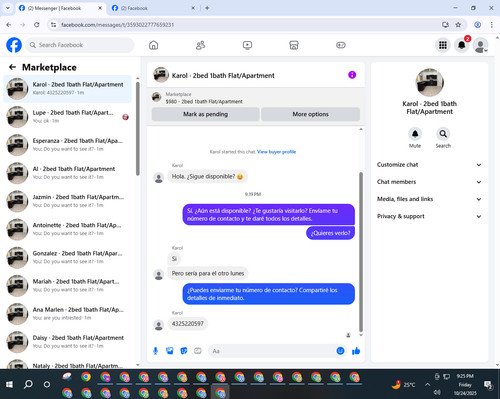Screen dimensions: 500x399
Task: Show hidden system tray icons chevron
Action: tap(427, 385)
